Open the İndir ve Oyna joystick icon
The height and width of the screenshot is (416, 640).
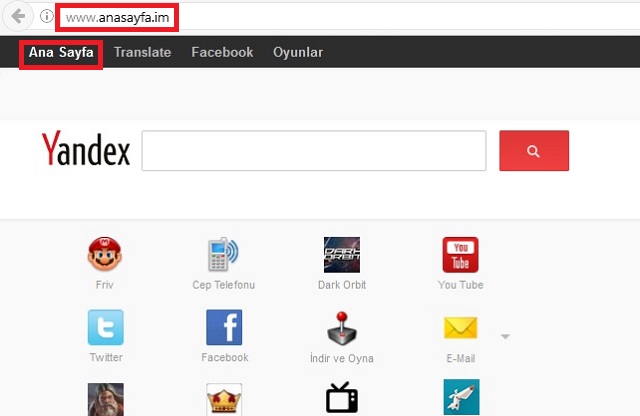pos(342,328)
